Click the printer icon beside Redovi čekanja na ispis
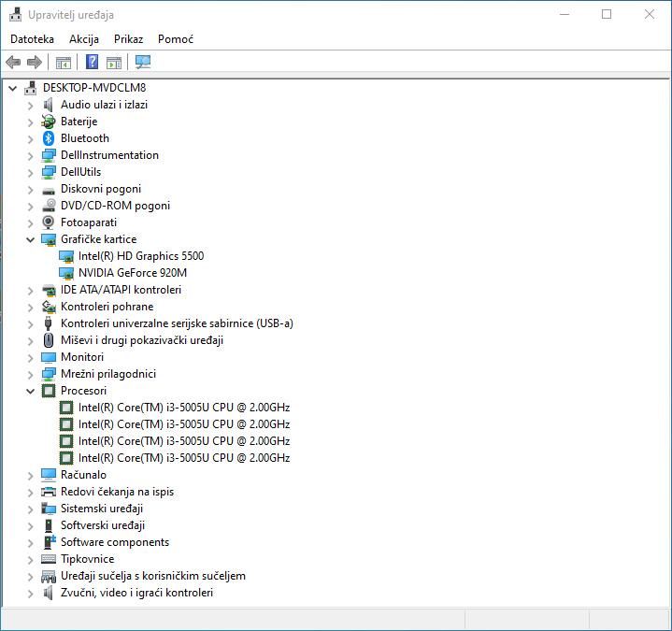The width and height of the screenshot is (672, 631). [49, 492]
